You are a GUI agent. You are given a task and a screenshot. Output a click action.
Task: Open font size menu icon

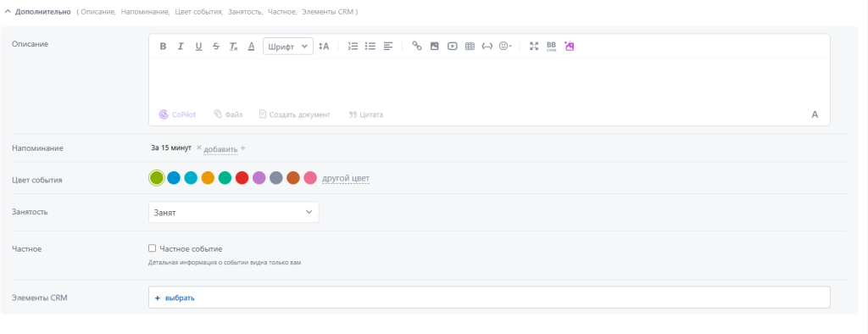[324, 47]
